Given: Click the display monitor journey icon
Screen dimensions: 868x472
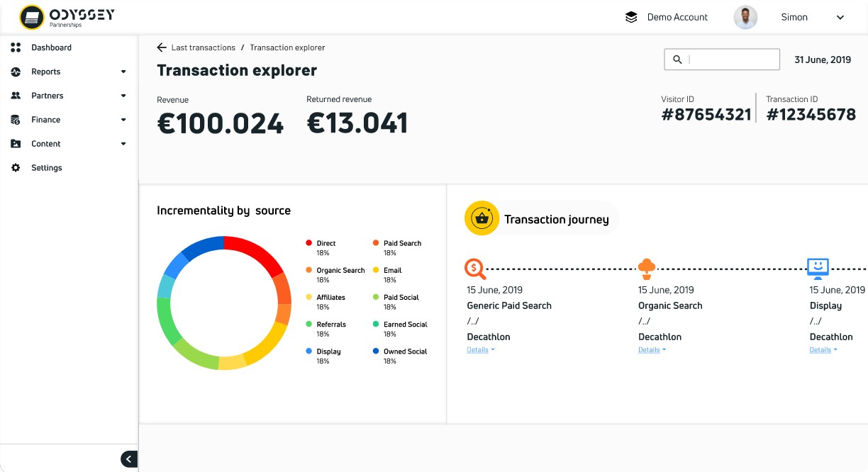Looking at the screenshot, I should click(x=818, y=268).
